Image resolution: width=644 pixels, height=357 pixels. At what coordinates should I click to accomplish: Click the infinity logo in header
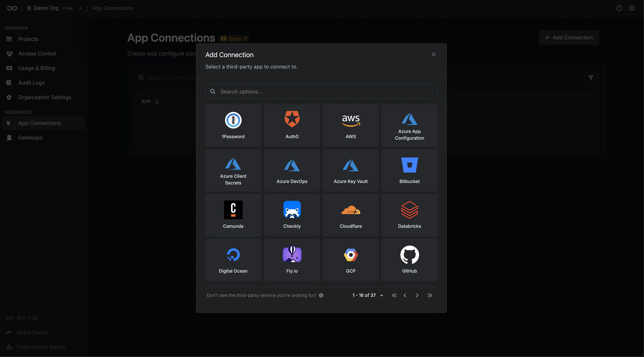tap(12, 8)
